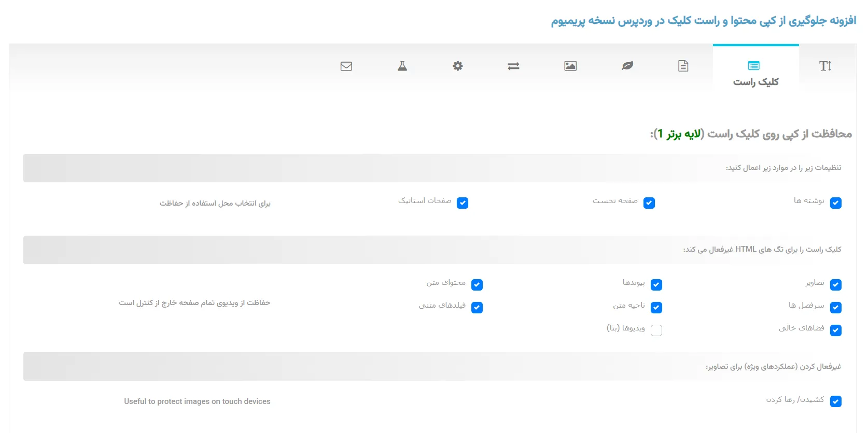Enable the ویدیوها (بتا) checkbox
868x433 pixels.
[x=656, y=330]
